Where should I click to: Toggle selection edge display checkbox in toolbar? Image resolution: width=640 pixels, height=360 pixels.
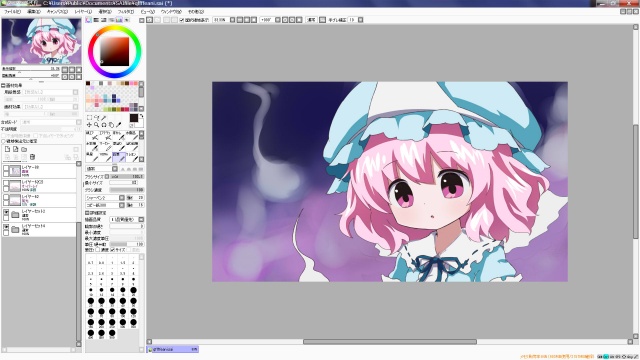click(182, 20)
